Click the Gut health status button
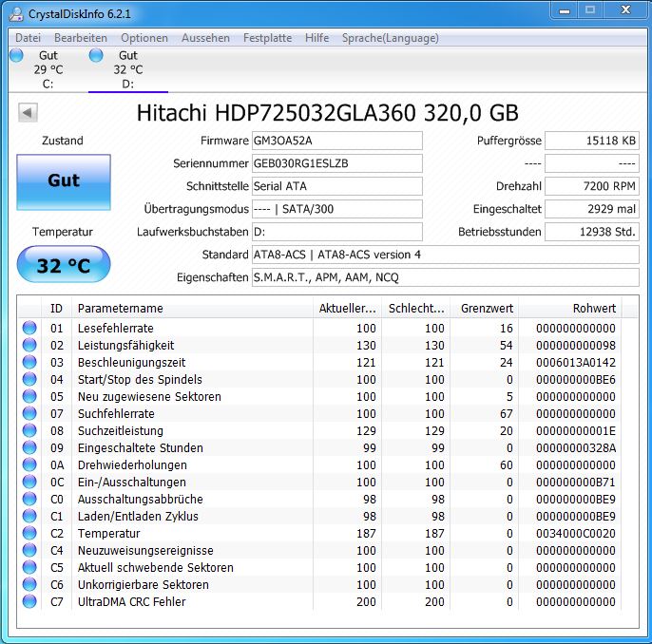Image resolution: width=652 pixels, height=644 pixels. [x=64, y=182]
